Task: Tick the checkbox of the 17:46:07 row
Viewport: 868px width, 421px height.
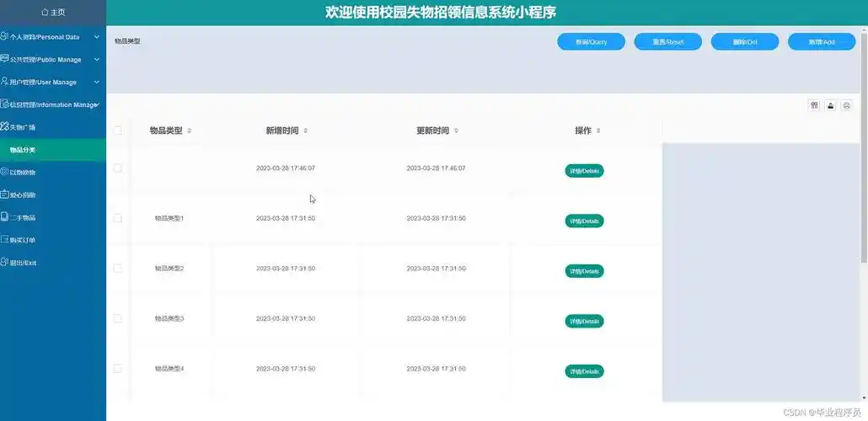Action: pyautogui.click(x=117, y=168)
